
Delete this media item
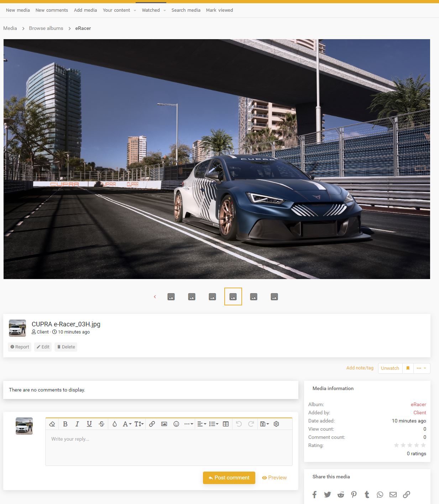coord(66,347)
